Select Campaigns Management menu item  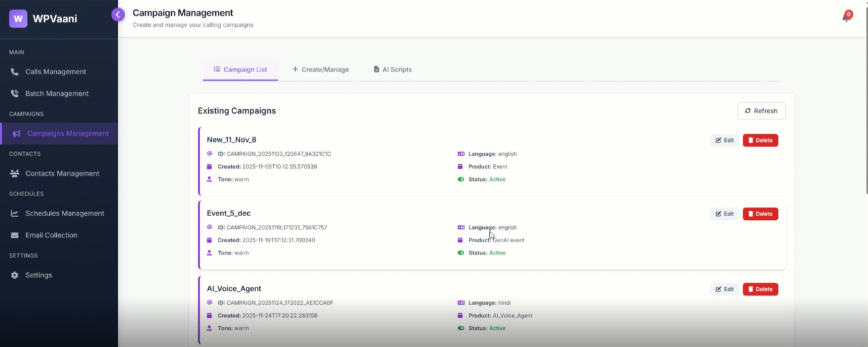59,134
